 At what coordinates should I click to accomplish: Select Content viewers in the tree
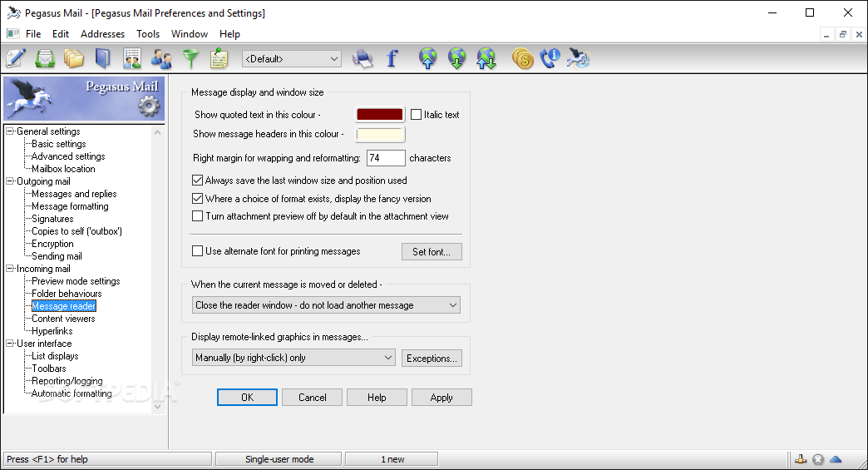[x=63, y=319]
